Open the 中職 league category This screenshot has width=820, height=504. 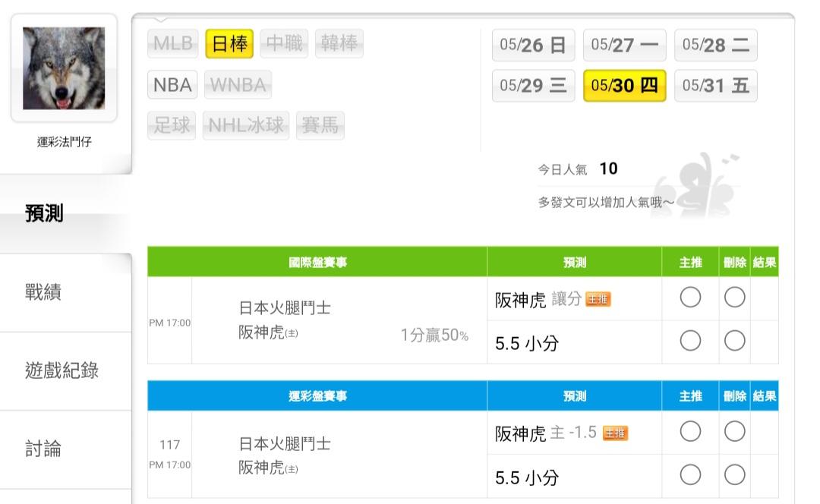(x=284, y=44)
